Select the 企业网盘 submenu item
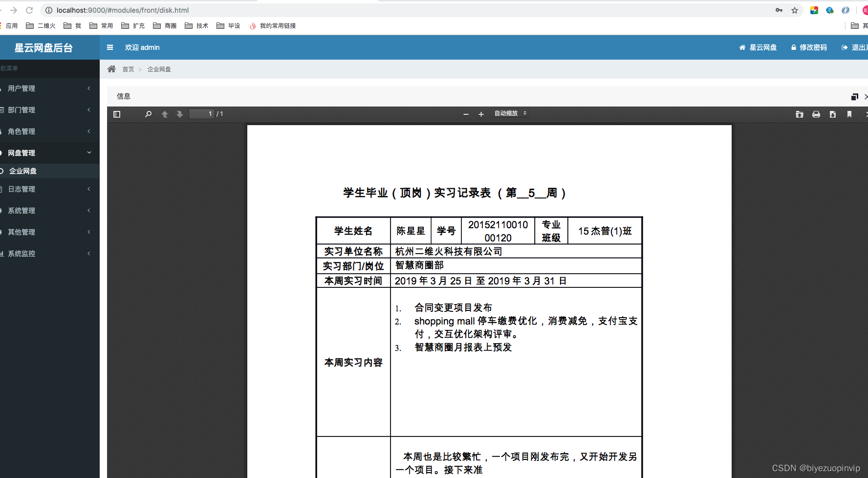 (50, 171)
